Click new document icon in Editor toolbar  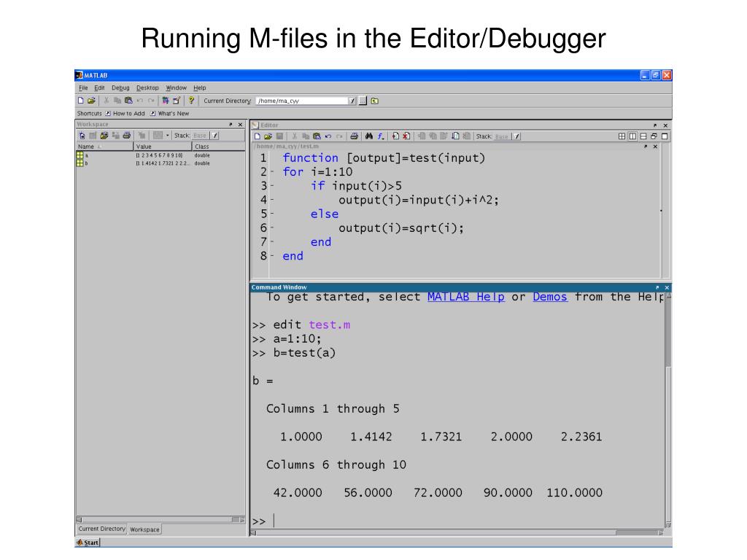click(x=258, y=136)
